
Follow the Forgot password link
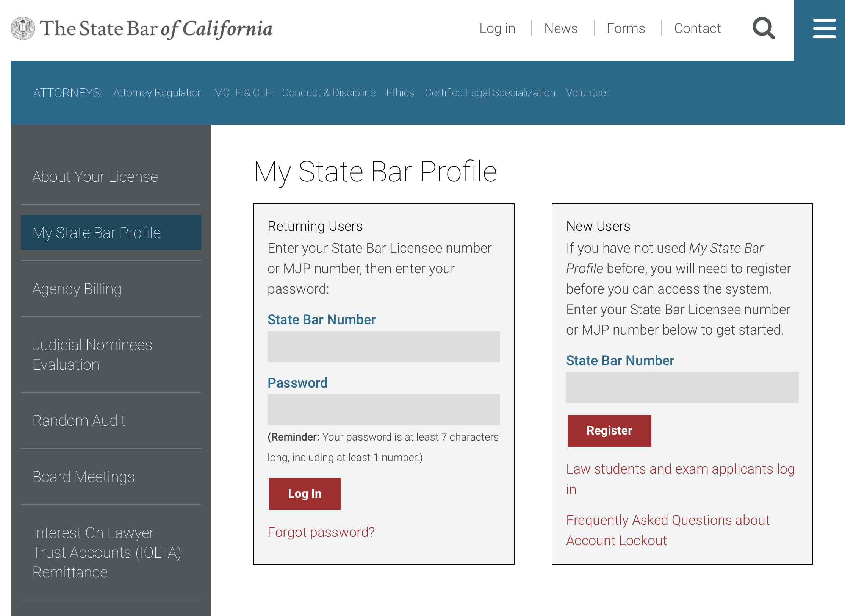pos(321,532)
